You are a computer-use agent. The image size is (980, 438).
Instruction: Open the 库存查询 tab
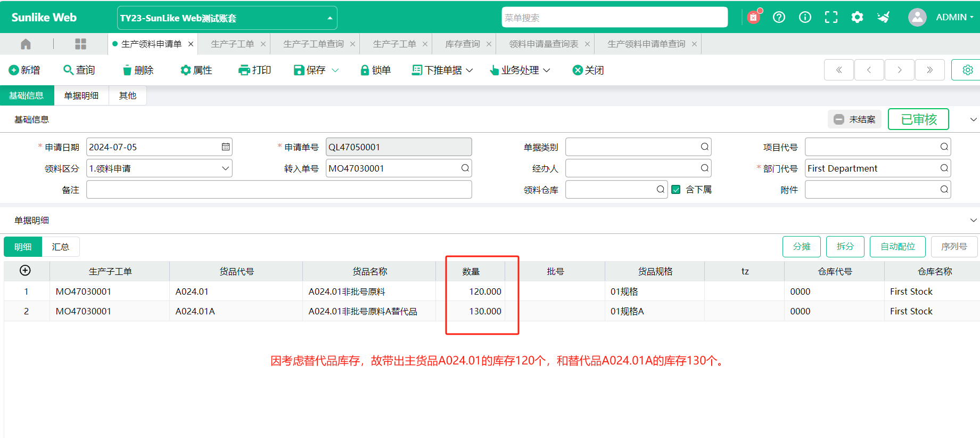pos(462,44)
